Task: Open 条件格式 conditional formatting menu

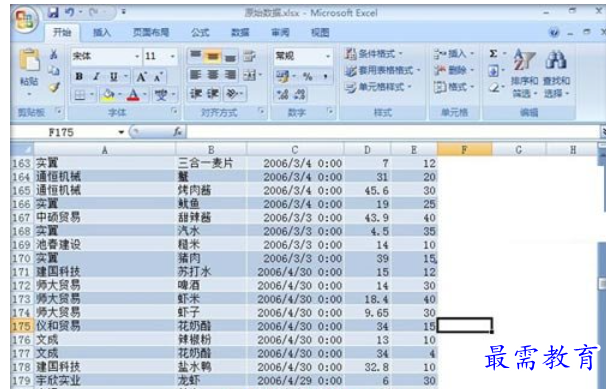Action: coord(374,53)
